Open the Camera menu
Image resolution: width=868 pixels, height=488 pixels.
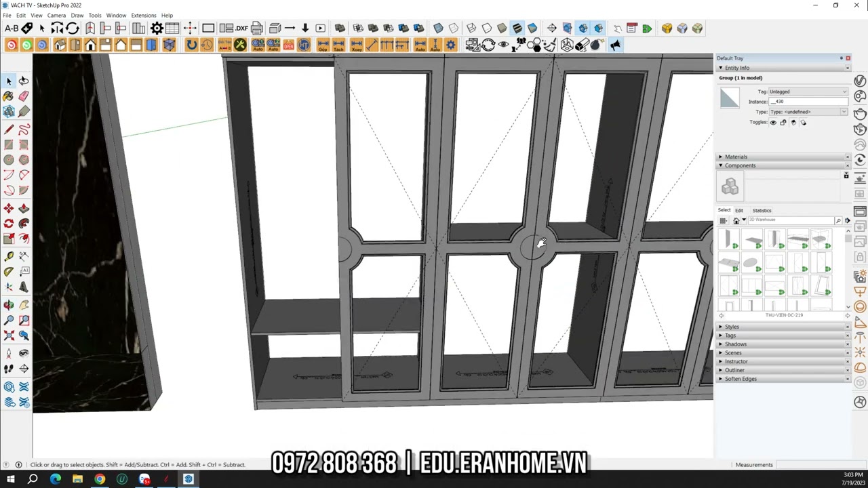pyautogui.click(x=56, y=15)
